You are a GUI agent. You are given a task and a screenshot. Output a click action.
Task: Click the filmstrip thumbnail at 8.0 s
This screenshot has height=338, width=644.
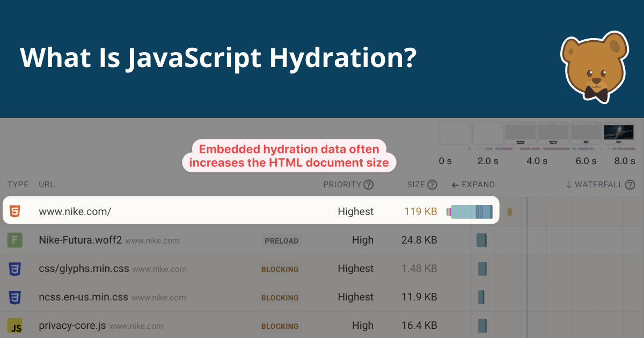618,133
